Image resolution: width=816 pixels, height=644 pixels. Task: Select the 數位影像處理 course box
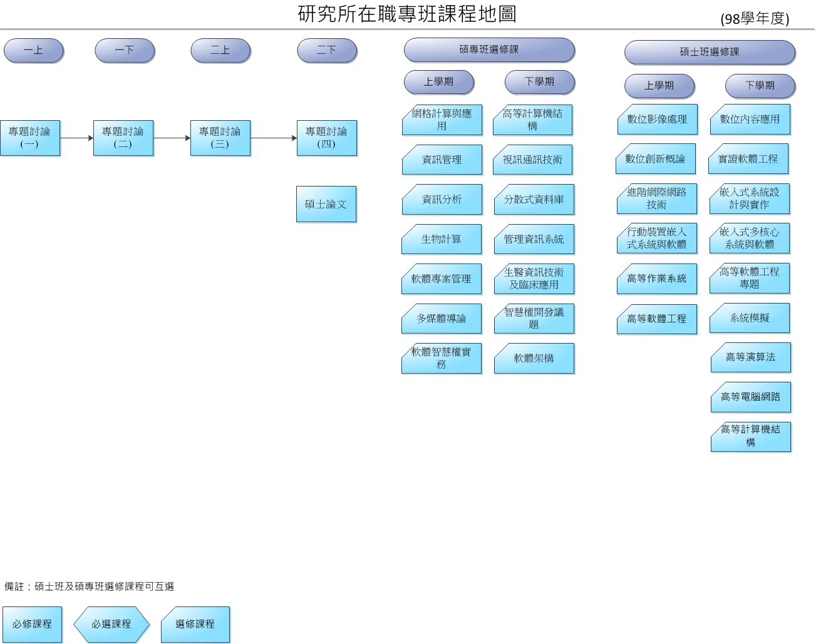tap(658, 120)
